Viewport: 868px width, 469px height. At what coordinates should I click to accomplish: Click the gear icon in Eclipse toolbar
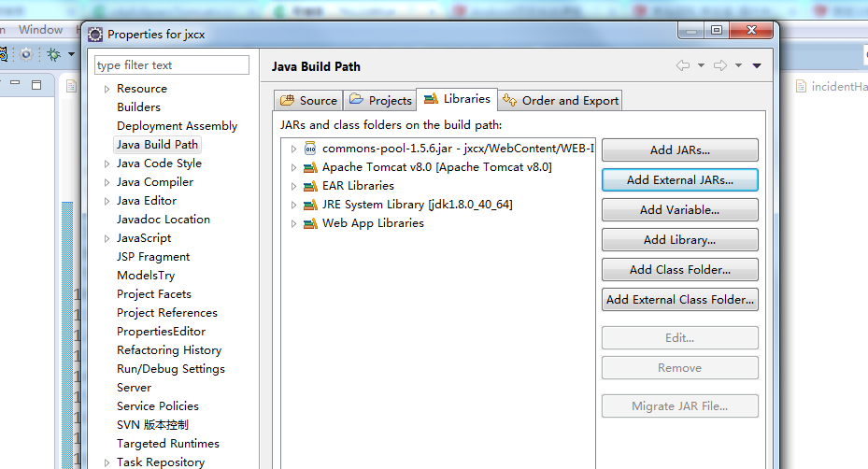[x=26, y=54]
